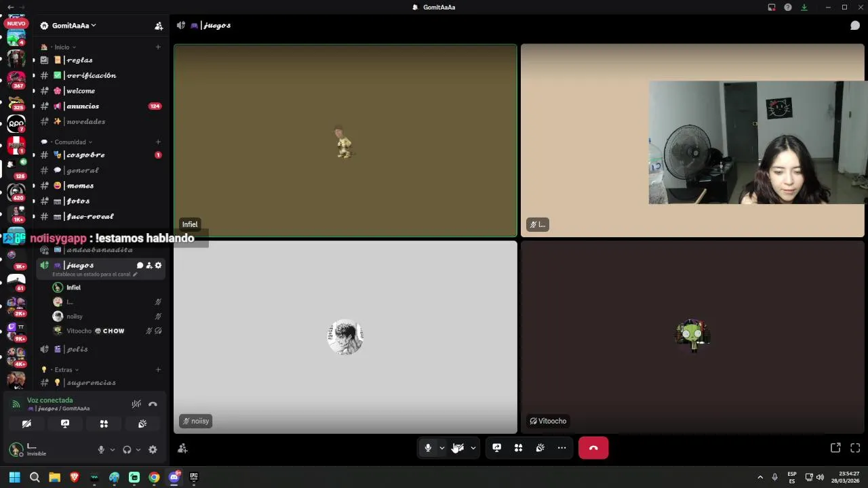Open soundboard button in voice panel
Screen dimensions: 868x488
[x=142, y=424]
